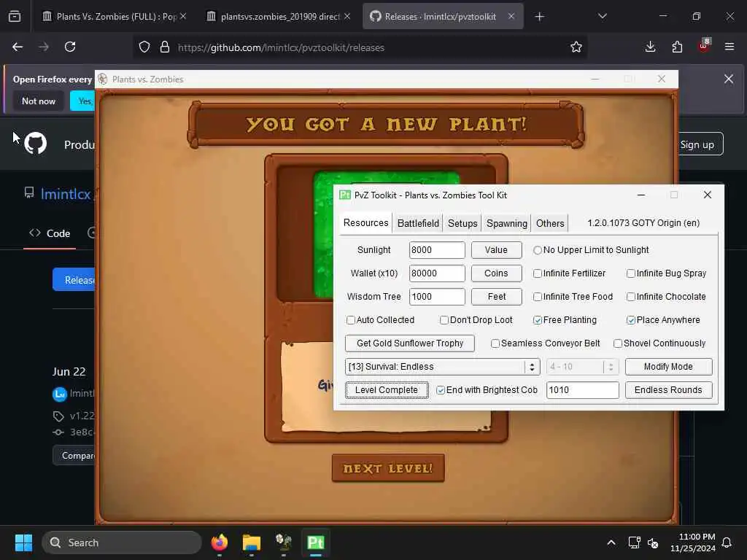The height and width of the screenshot is (560, 747).
Task: Click Get Gold Sunflower Trophy button
Action: [410, 343]
